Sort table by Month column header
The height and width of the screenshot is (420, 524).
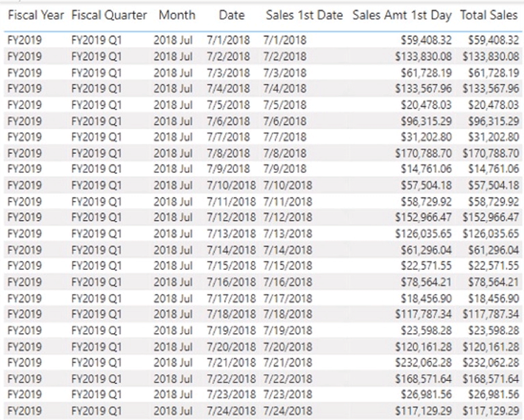pos(177,15)
